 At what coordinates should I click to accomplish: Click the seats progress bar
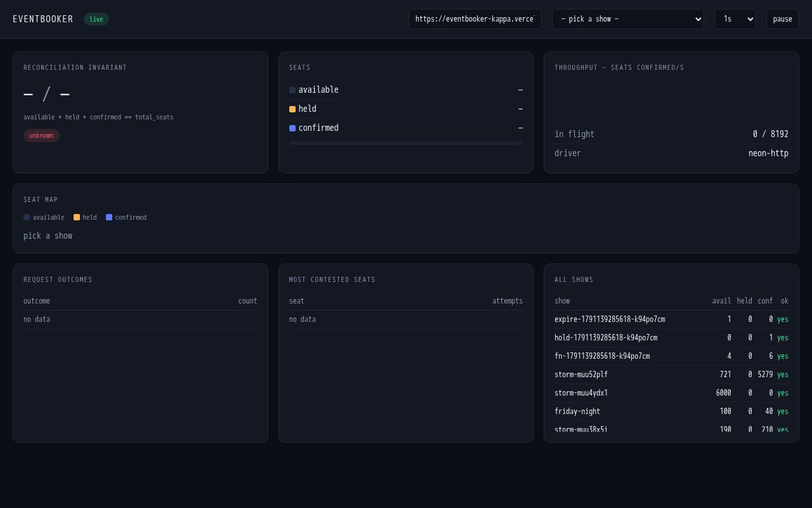[406, 143]
